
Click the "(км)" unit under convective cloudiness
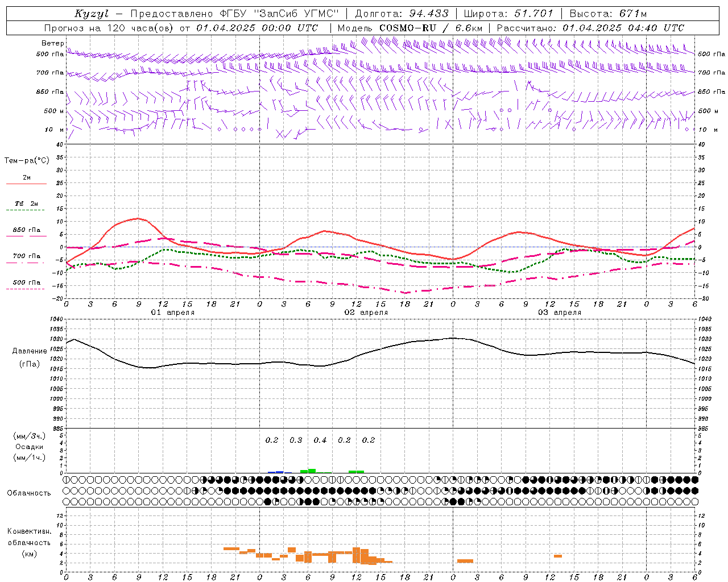[x=29, y=554]
